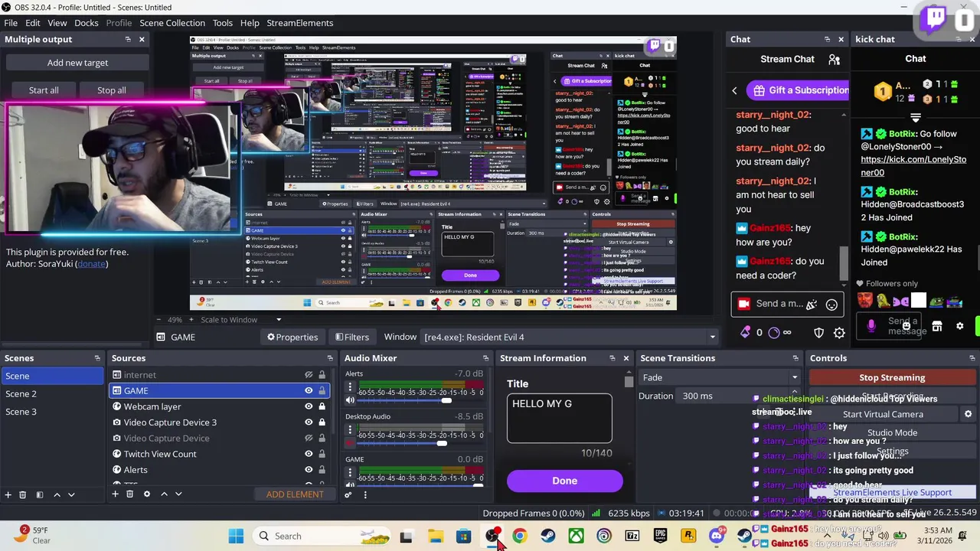Screen dimensions: 980x551
Task: Add a new source with the plus icon
Action: (115, 494)
